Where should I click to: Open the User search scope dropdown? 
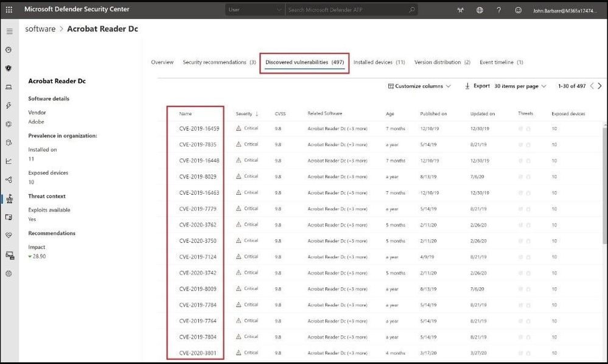[254, 10]
